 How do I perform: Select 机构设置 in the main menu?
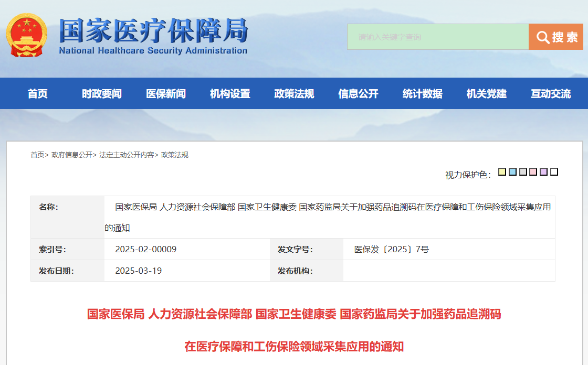coord(230,94)
